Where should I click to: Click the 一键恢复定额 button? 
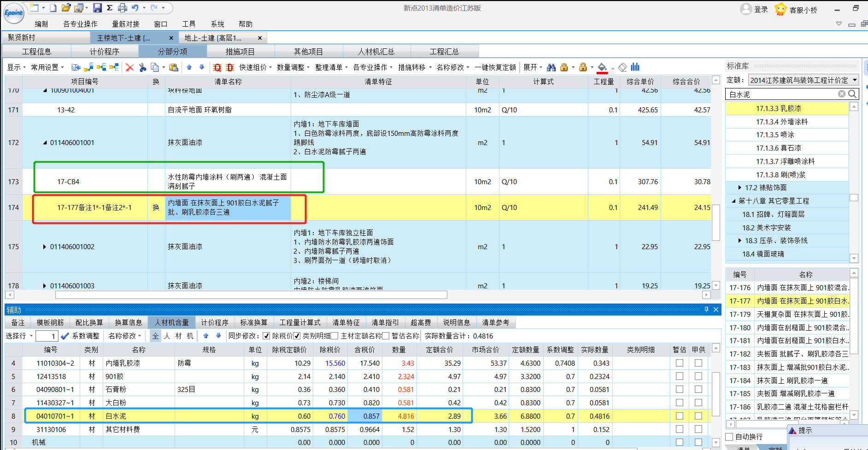(495, 67)
